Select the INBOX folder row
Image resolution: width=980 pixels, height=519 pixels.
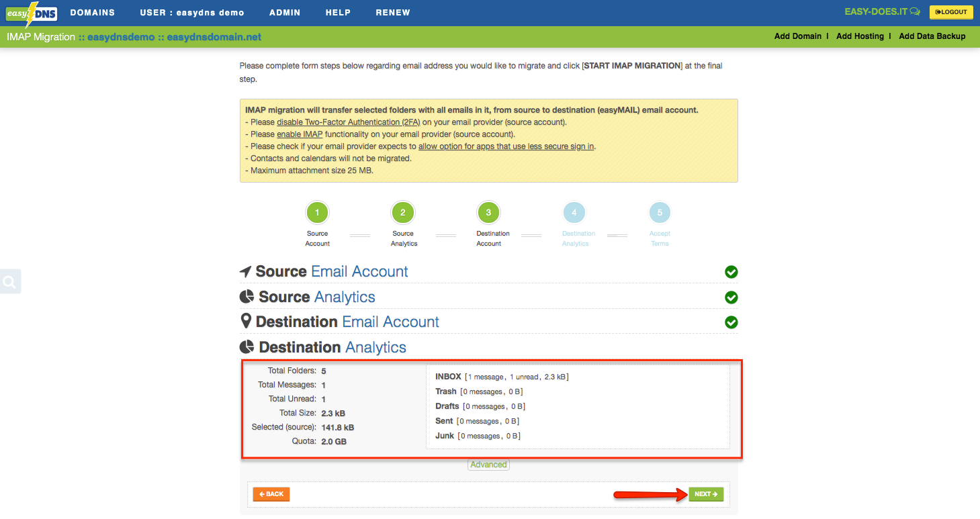click(502, 377)
